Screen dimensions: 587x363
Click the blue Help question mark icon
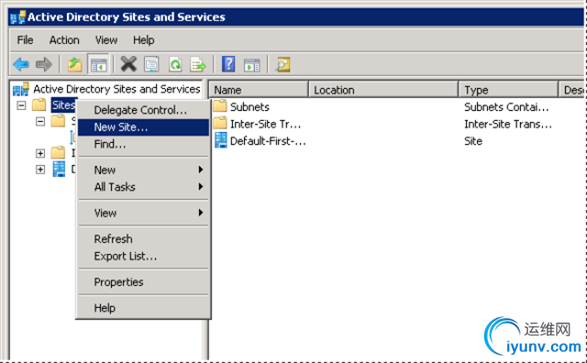[x=228, y=64]
